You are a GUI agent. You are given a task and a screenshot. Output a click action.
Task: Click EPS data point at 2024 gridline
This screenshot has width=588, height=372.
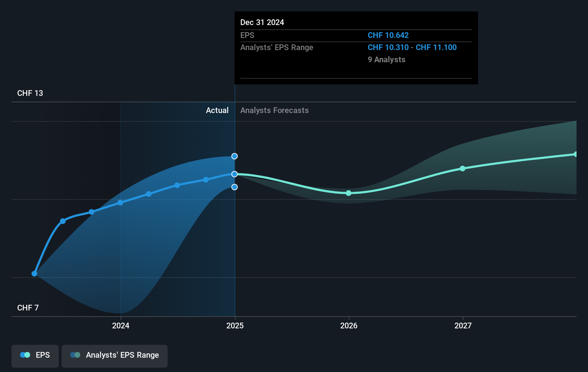pos(120,203)
